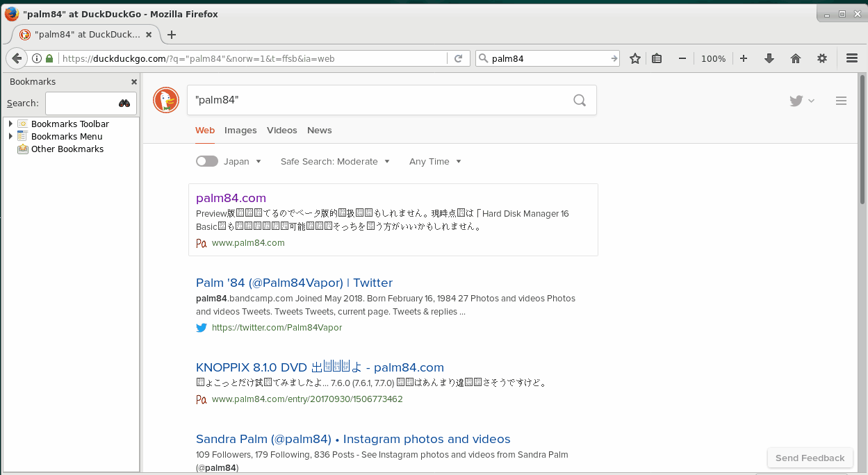
Task: Open the KNOPPIX 8.1.0 DVD result link
Action: [x=320, y=367]
